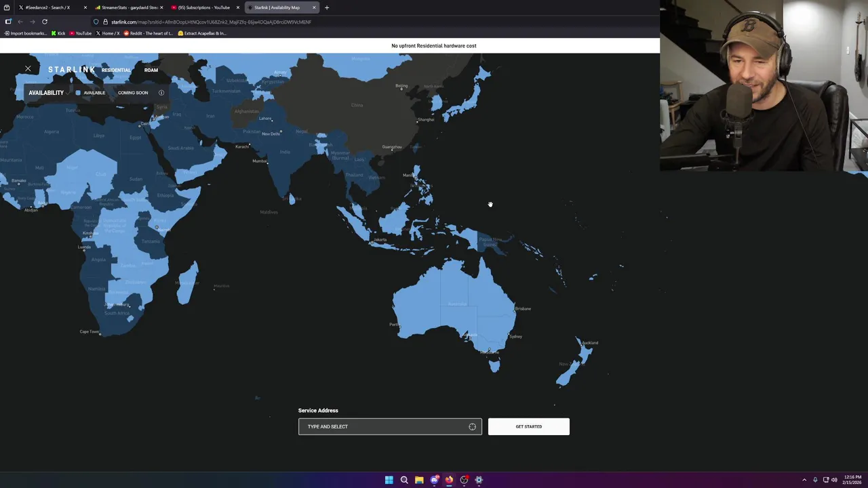Show hidden system tray icons
This screenshot has width=868, height=488.
pos(804,480)
